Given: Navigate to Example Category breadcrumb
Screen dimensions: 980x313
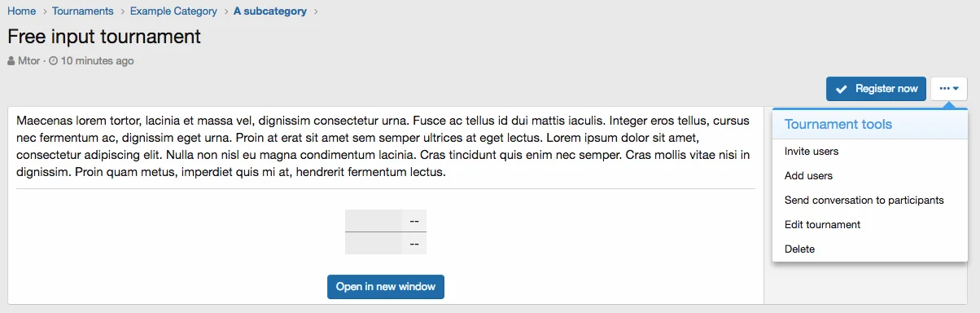Looking at the screenshot, I should point(173,11).
